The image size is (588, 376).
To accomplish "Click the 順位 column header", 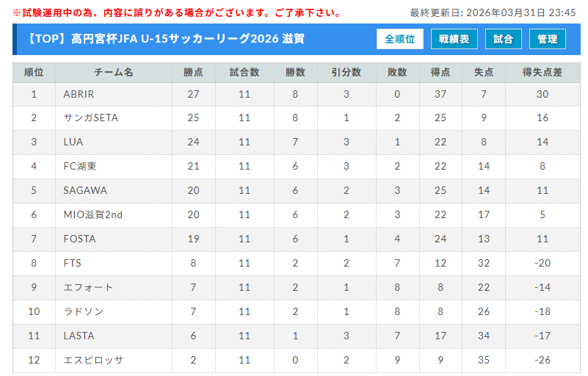I will (x=34, y=73).
